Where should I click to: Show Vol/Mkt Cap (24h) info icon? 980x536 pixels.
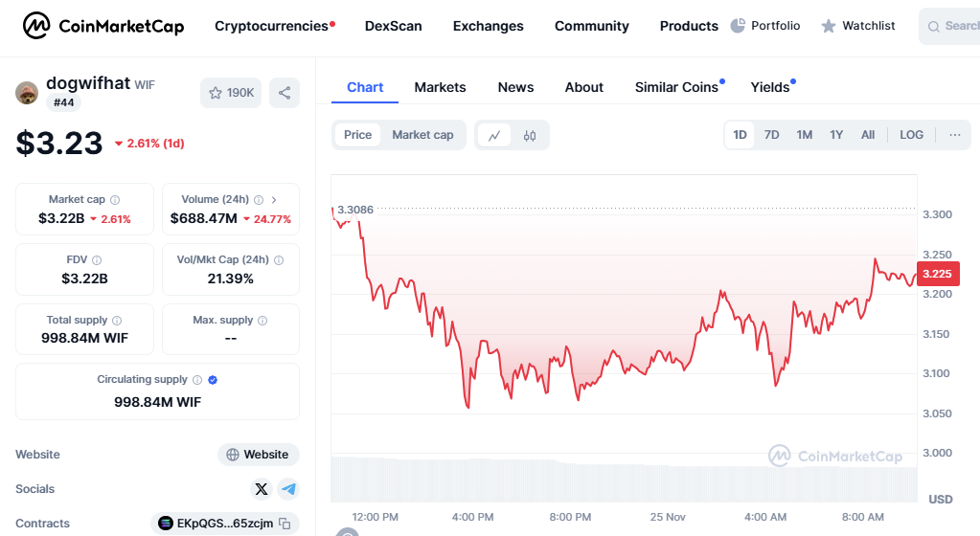279,260
